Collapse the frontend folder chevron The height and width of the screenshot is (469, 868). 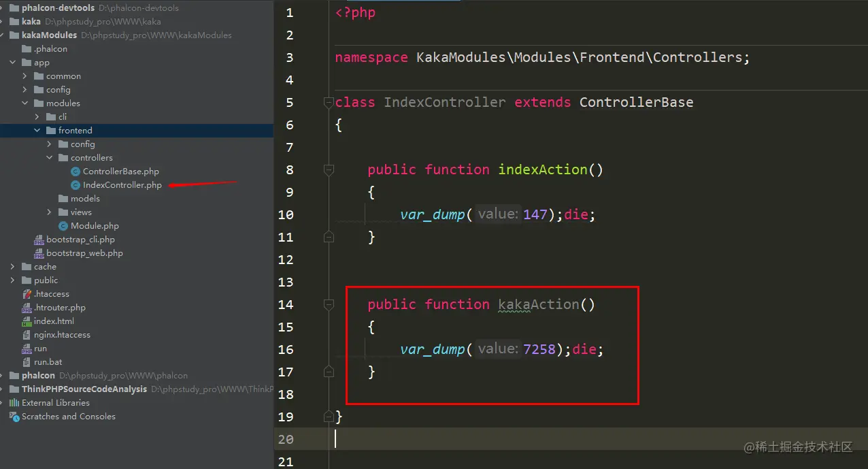37,131
